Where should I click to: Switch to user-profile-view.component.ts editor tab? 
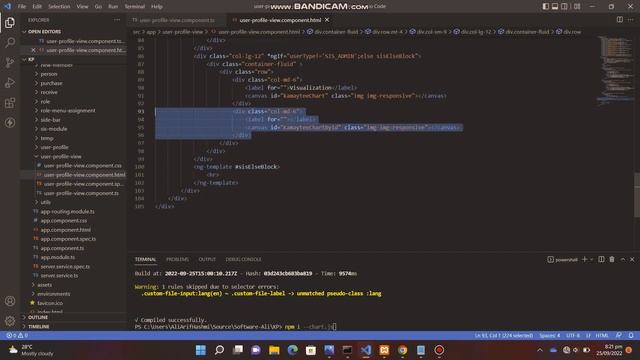(177, 20)
